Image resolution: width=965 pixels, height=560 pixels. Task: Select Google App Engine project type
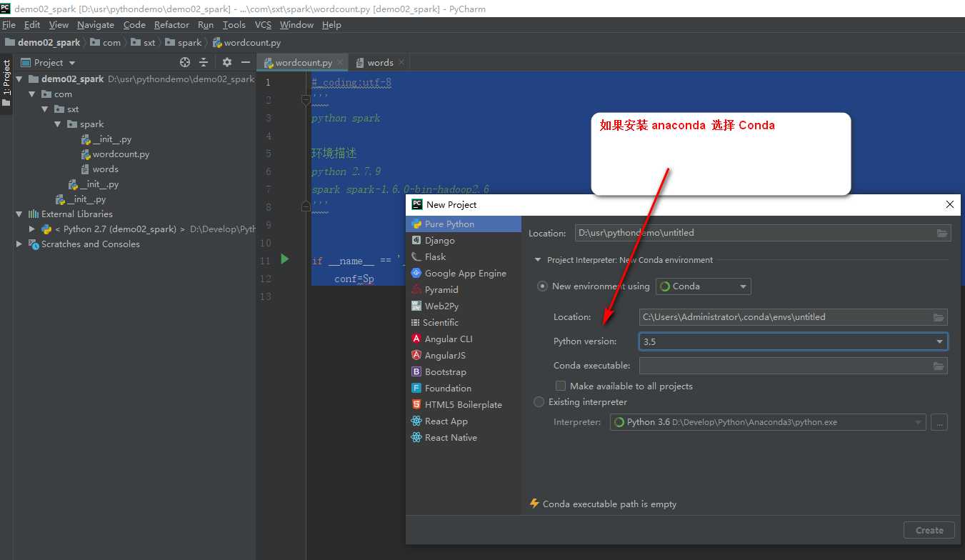pos(464,273)
